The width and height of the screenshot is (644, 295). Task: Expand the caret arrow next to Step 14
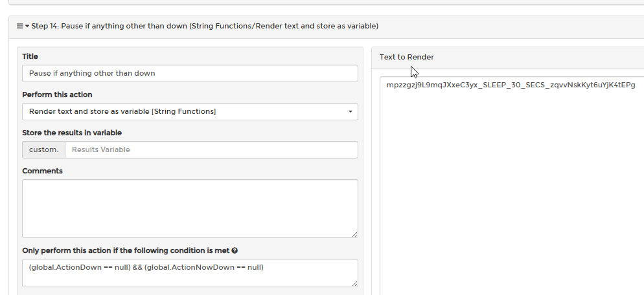pos(27,27)
